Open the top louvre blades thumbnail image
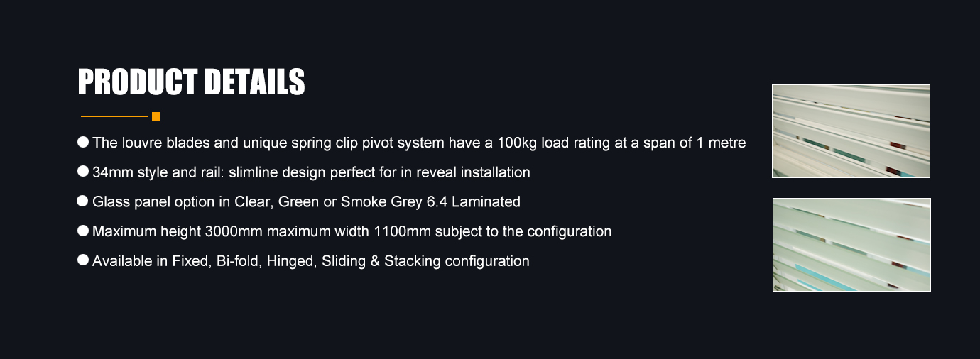The height and width of the screenshot is (359, 980). (x=851, y=131)
